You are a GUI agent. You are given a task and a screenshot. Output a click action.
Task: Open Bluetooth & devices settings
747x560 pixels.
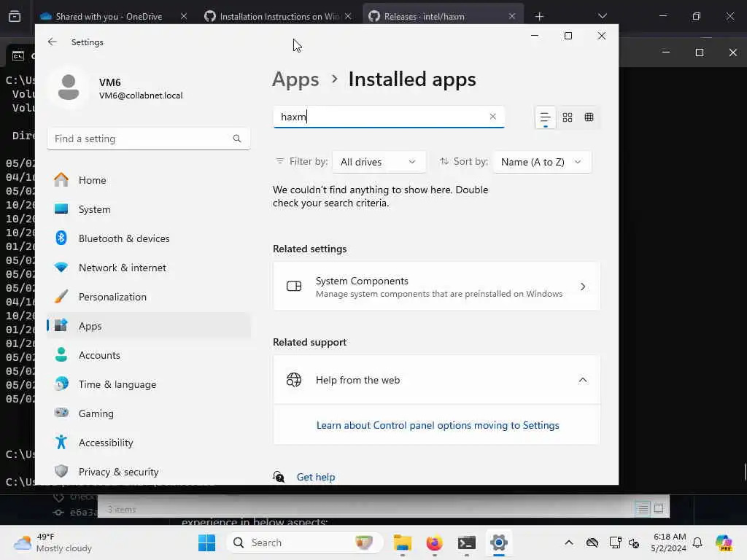149,238
